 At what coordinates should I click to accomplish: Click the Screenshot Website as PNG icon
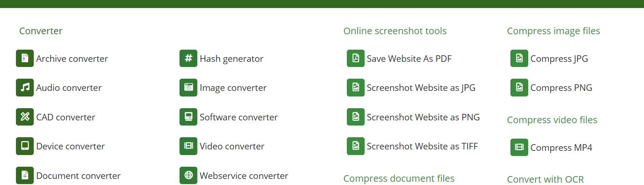point(356,117)
